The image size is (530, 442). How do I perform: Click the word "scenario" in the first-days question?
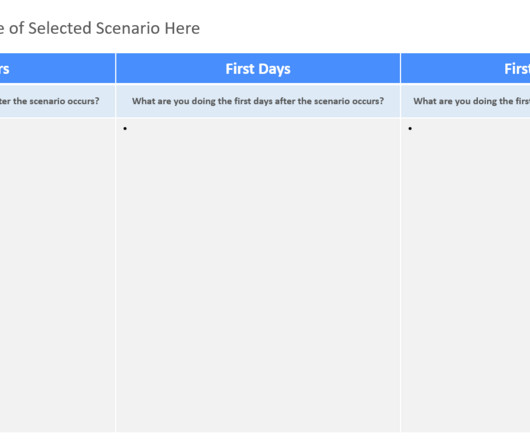[x=327, y=101]
